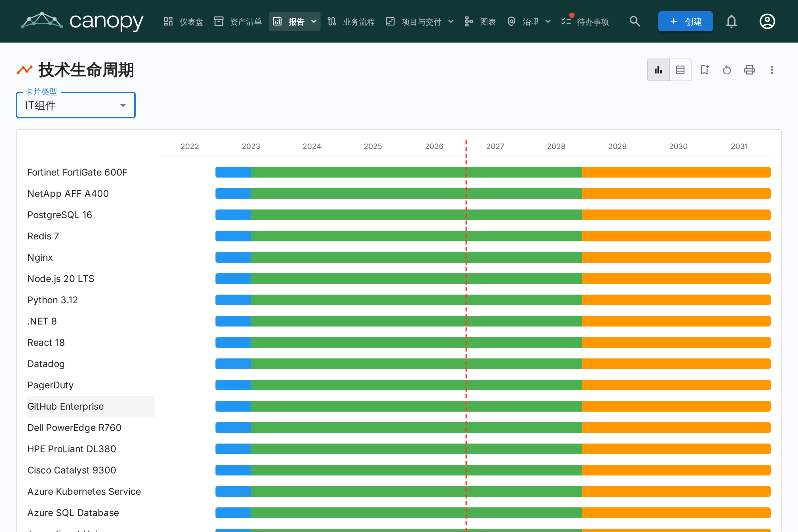Select the .NET 8 row label

pyautogui.click(x=42, y=321)
